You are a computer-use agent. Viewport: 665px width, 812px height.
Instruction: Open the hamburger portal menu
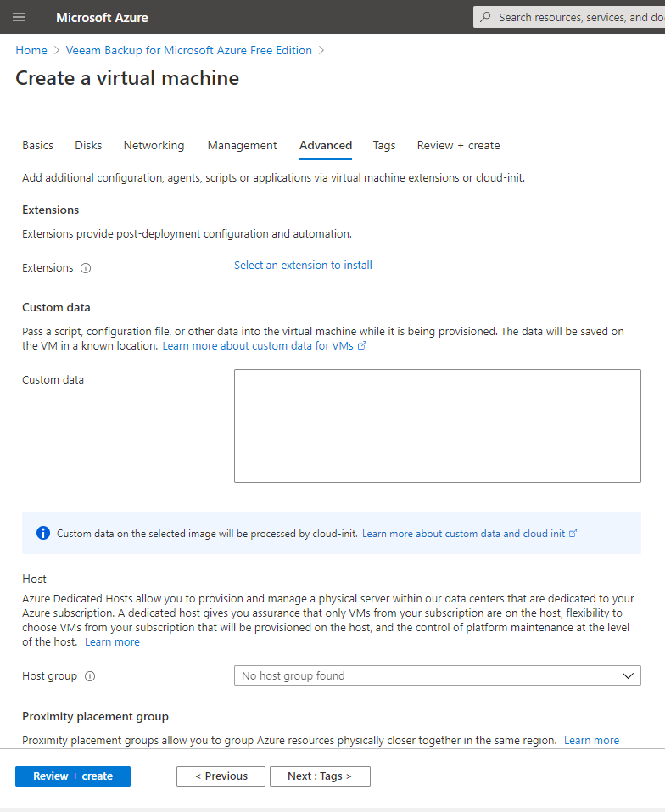point(19,17)
